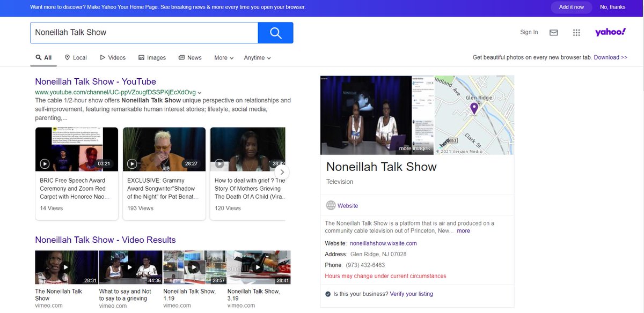Click the globe icon beside Website
644x313 pixels.
click(331, 205)
